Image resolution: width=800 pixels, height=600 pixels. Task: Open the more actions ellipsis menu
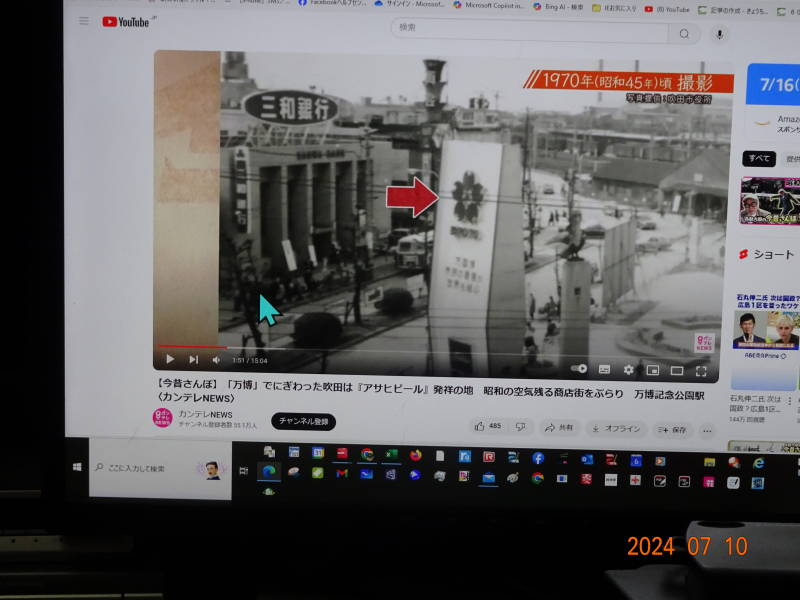(707, 431)
